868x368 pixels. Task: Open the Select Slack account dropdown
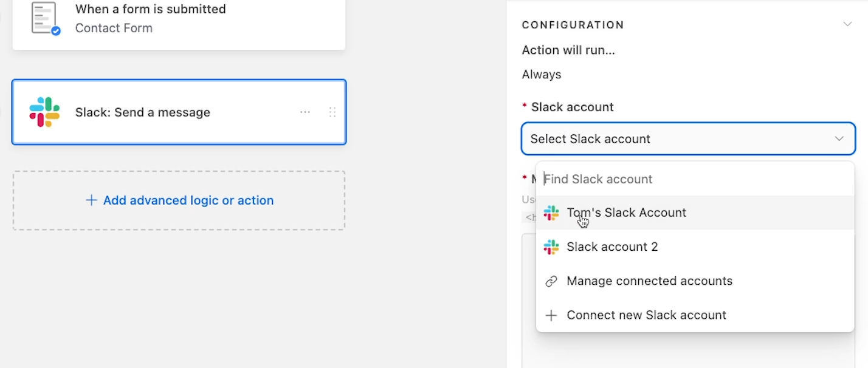(688, 139)
